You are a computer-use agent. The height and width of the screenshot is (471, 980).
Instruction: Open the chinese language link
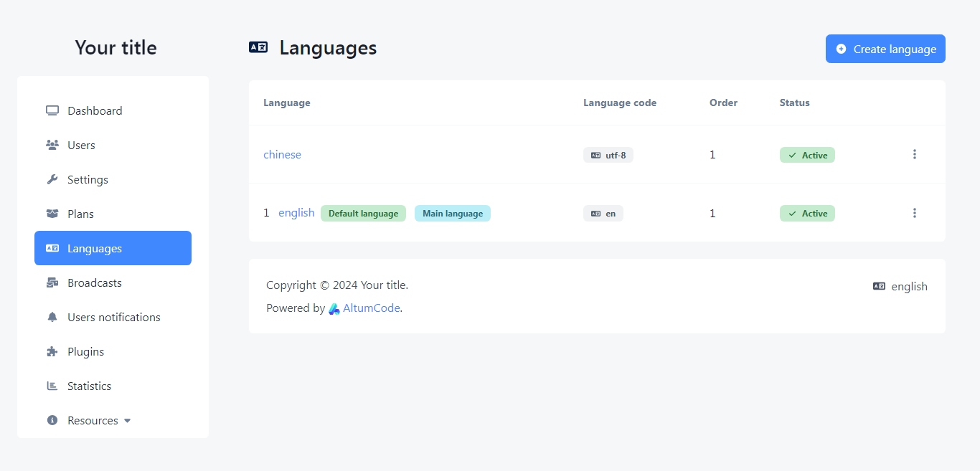coord(282,154)
